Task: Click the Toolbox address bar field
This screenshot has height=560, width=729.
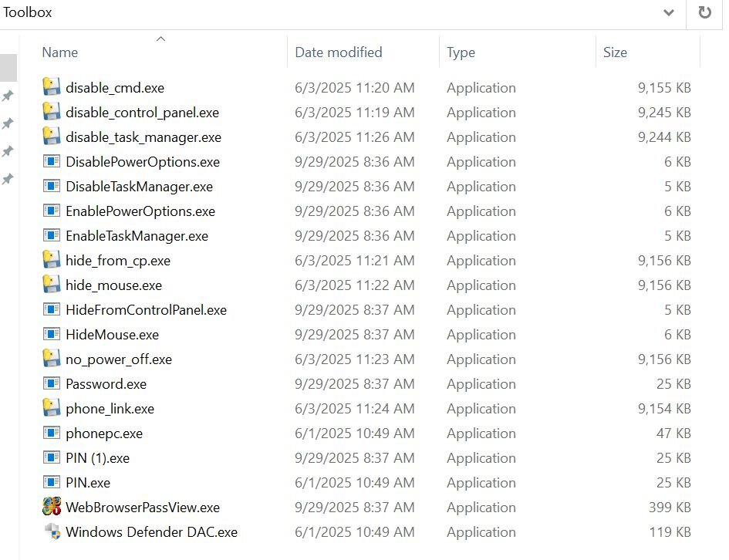Action: point(309,13)
